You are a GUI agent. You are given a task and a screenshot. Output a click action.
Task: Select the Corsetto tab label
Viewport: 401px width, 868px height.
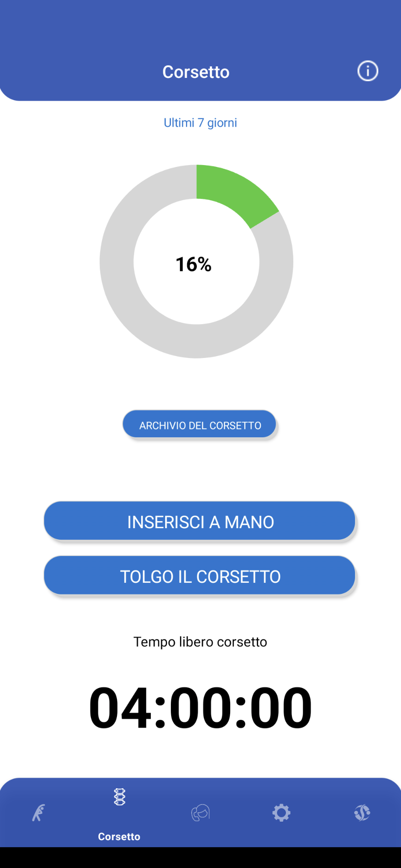119,836
